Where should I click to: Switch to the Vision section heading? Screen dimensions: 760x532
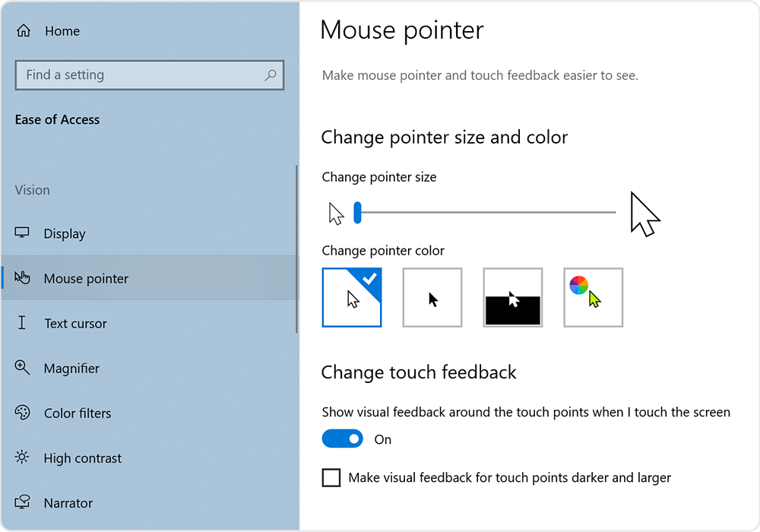[32, 190]
